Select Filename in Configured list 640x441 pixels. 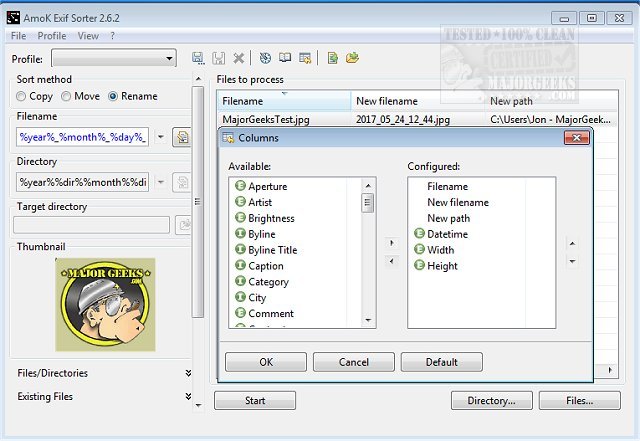coord(447,187)
